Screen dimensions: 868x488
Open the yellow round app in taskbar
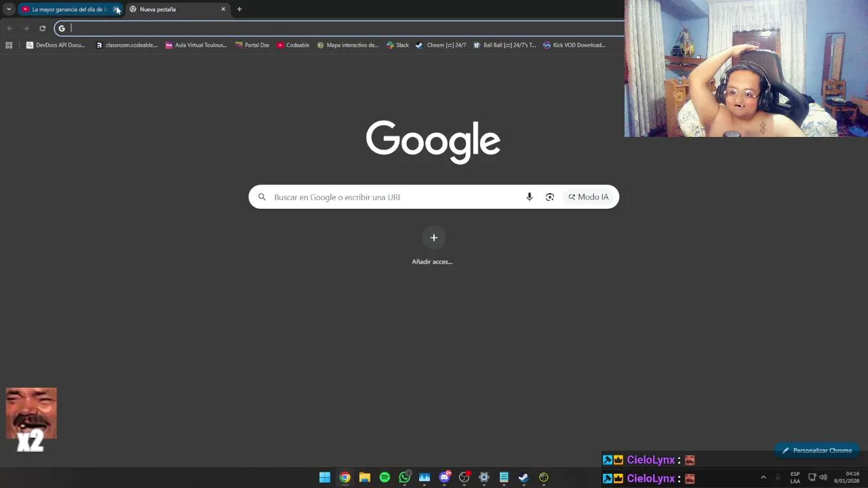pos(544,477)
